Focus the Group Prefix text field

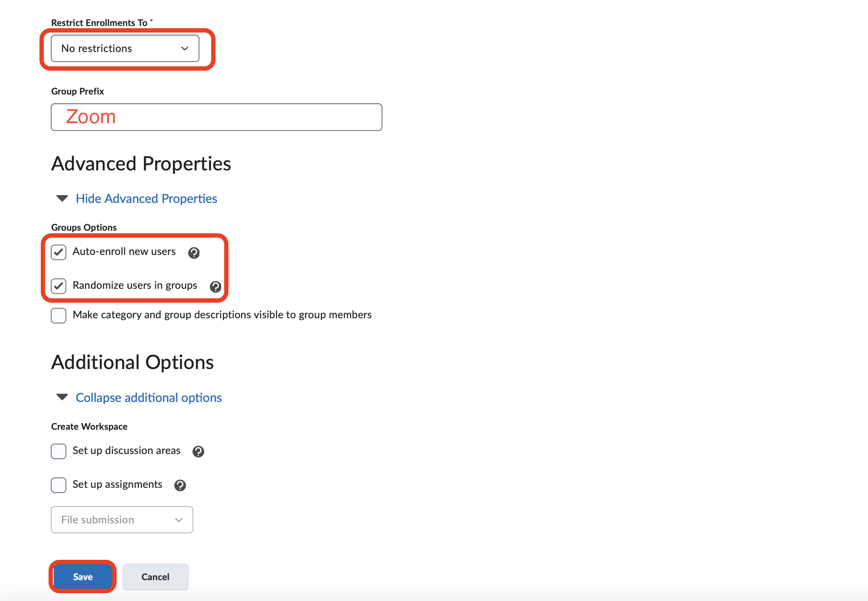pos(216,117)
